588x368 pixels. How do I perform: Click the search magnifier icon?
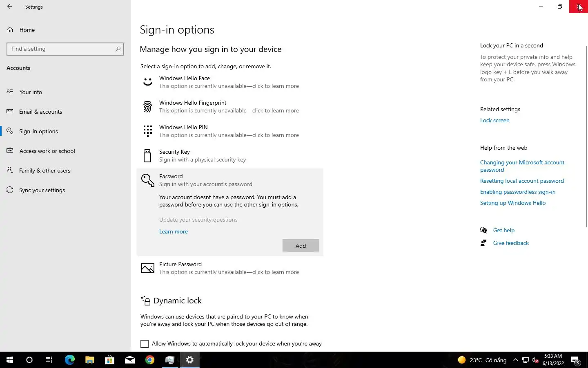118,49
